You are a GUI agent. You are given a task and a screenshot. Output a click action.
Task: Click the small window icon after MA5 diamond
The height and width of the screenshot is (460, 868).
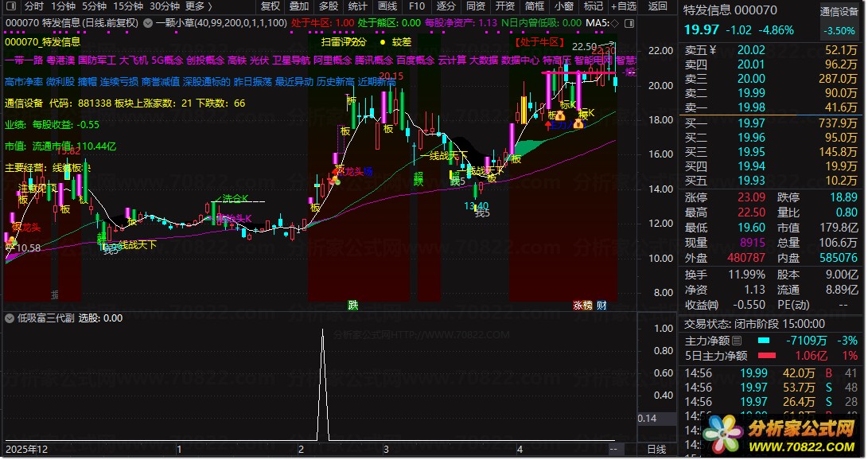(x=629, y=23)
